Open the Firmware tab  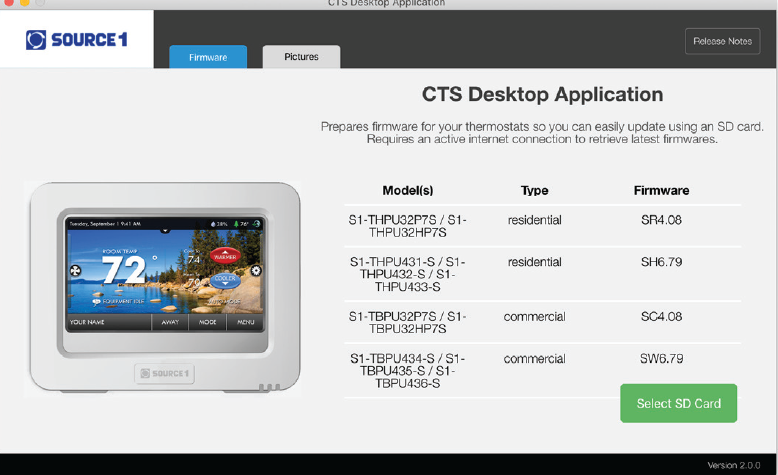click(x=208, y=57)
